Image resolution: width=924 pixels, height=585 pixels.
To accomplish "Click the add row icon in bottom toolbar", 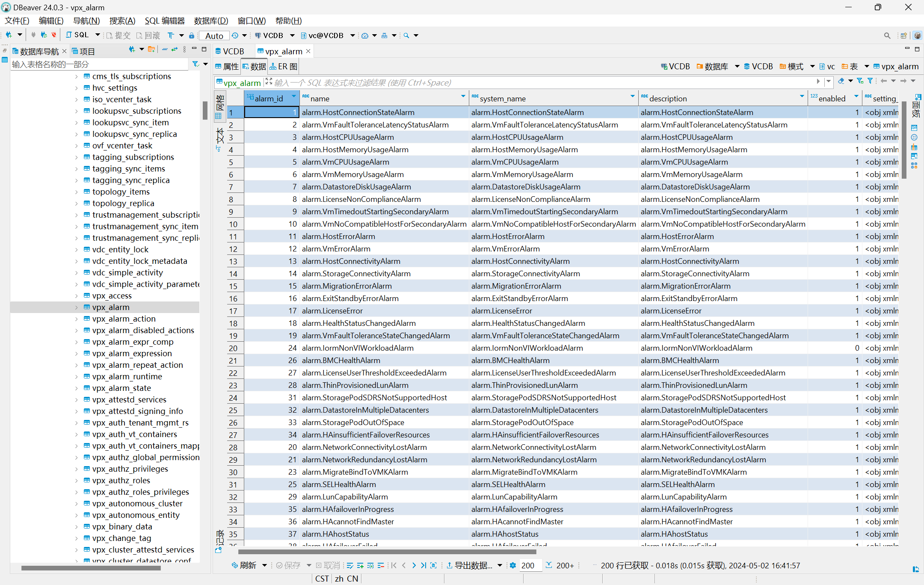I will pos(360,565).
